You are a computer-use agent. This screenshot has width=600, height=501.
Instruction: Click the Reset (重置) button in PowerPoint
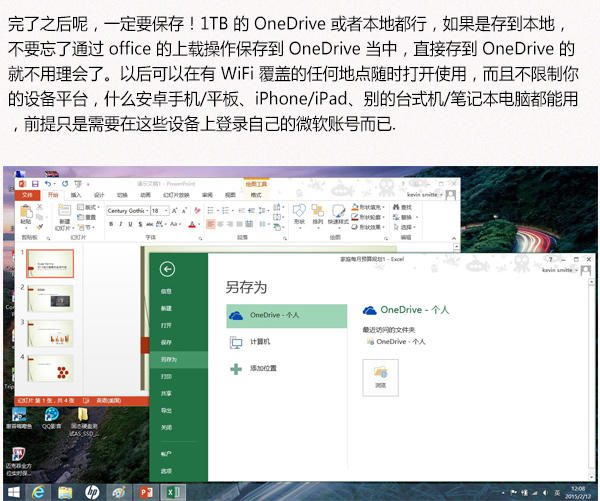[x=86, y=217]
